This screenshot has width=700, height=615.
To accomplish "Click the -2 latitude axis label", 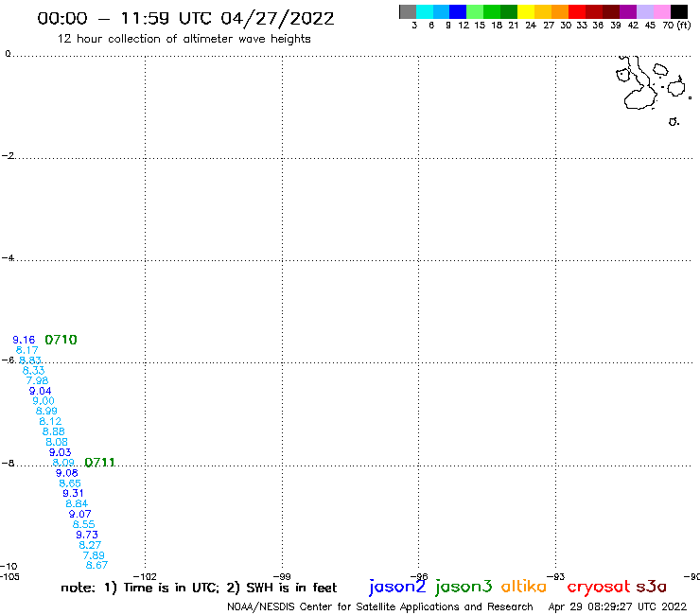I will 8,156.
